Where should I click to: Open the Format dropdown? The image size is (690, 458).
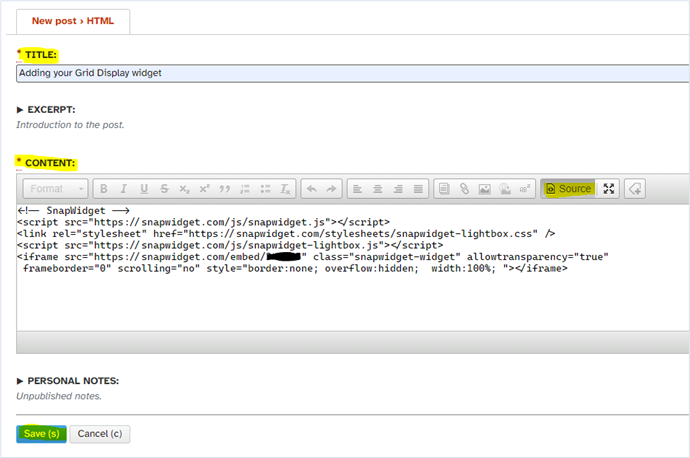click(55, 189)
